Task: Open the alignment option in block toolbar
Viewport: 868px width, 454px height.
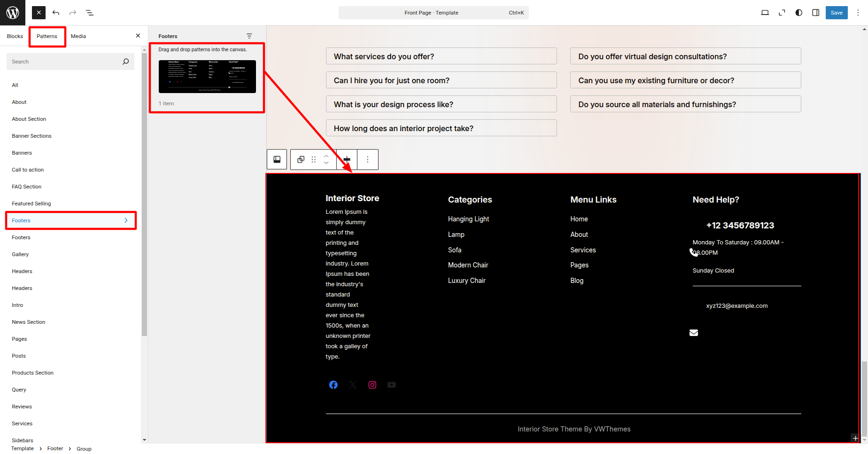Action: [347, 159]
